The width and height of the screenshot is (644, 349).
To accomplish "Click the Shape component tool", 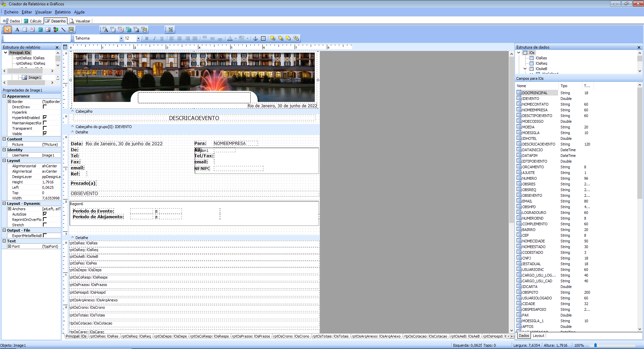I will click(56, 30).
